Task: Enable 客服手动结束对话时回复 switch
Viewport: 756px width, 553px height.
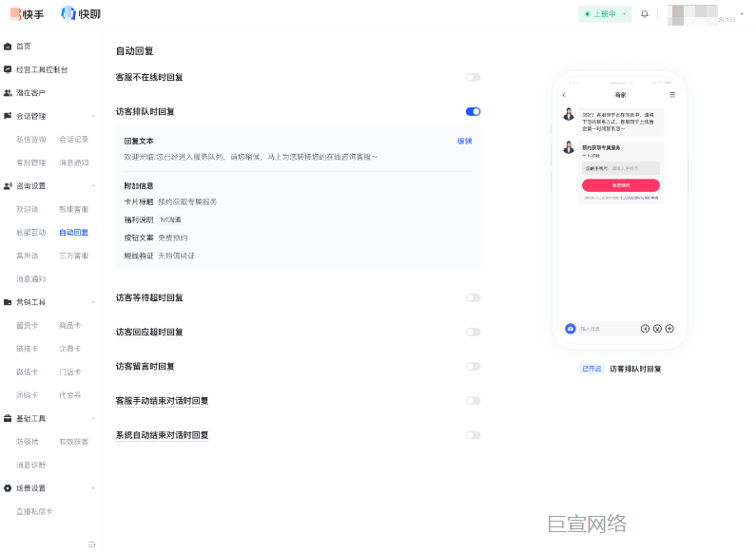Action: 473,401
